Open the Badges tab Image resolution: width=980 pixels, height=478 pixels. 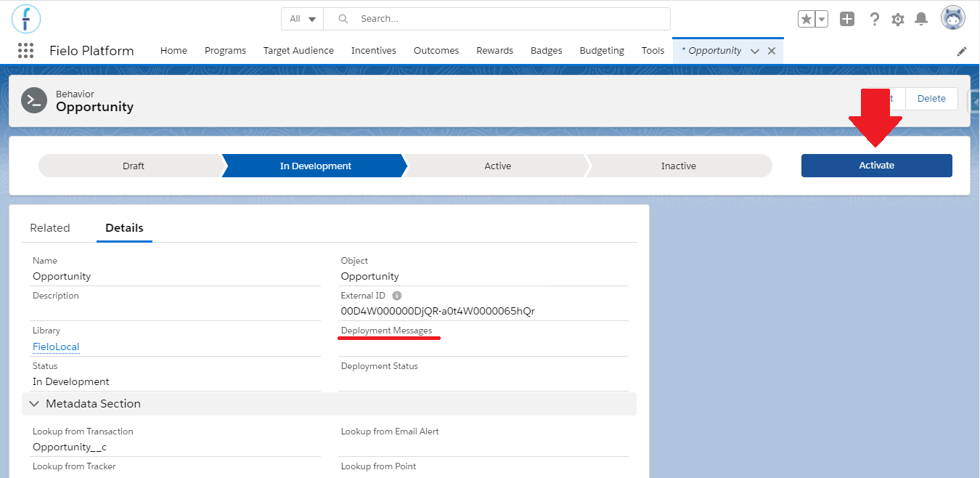[x=547, y=51]
